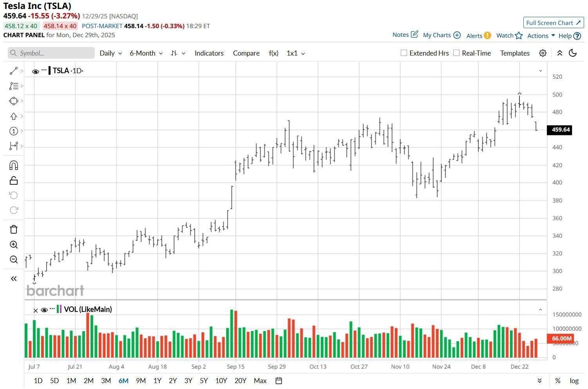Collapse the chart toolbar with double chevron

click(560, 53)
